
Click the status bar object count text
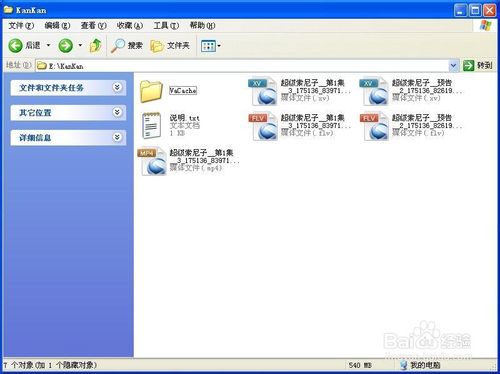click(50, 365)
